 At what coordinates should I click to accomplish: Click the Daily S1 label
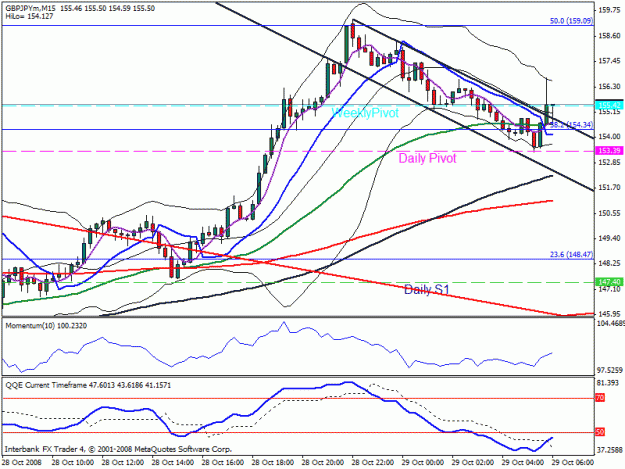(426, 289)
